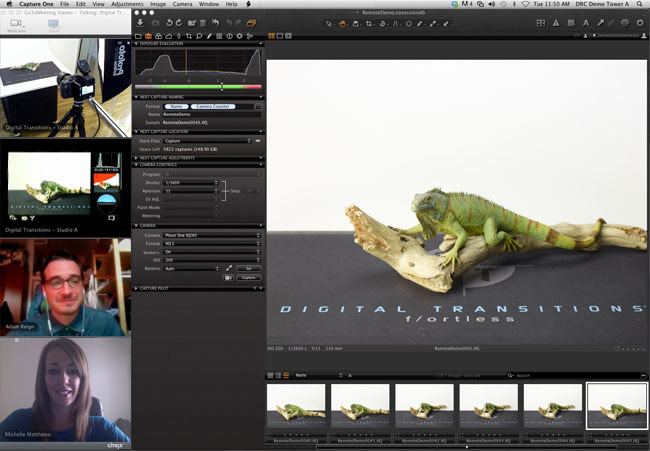Viewport: 650px width, 451px height.
Task: Click the rotate left toolbar icon
Action: pyautogui.click(x=169, y=23)
